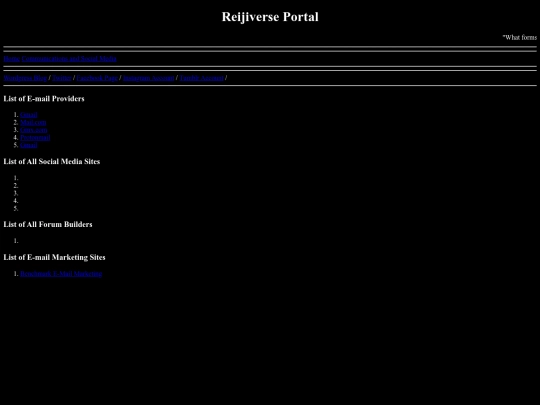
Task: Click List of E-mail Marketing Sites heading
Action: coord(54,257)
